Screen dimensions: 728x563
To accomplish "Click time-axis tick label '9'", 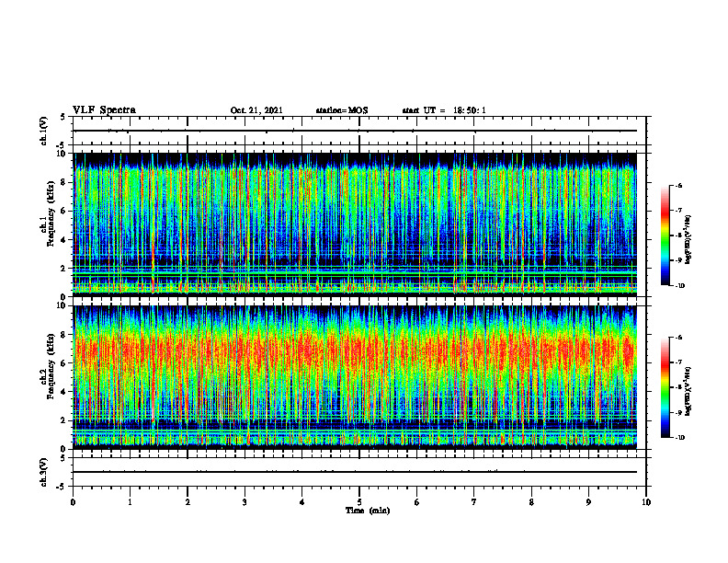I will point(588,502).
